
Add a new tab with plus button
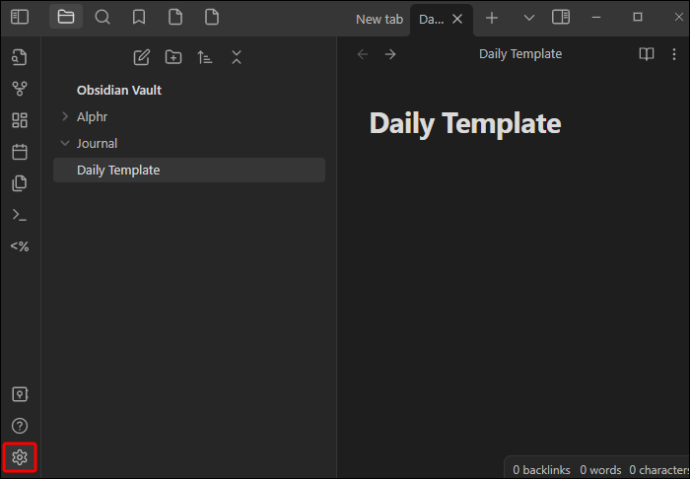[492, 18]
